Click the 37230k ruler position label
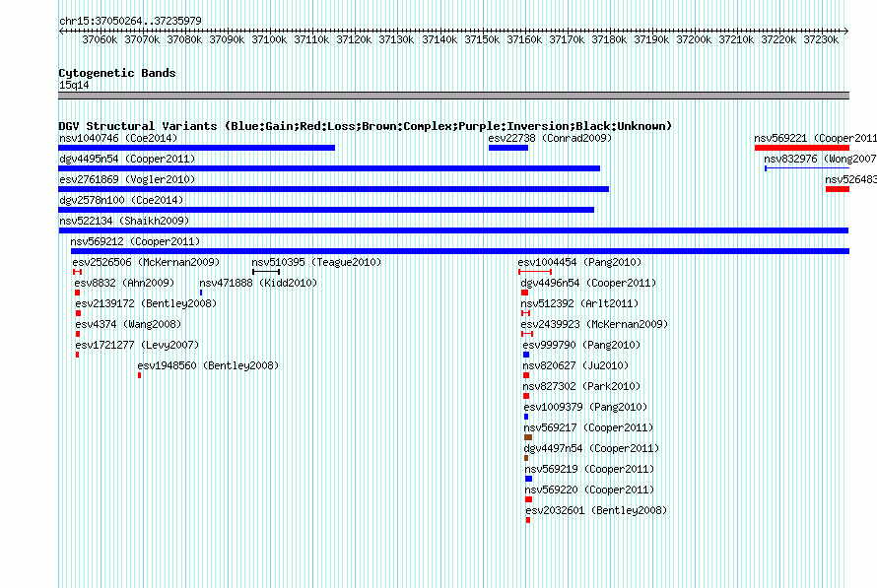Viewport: 877px width, 588px height. coord(821,39)
